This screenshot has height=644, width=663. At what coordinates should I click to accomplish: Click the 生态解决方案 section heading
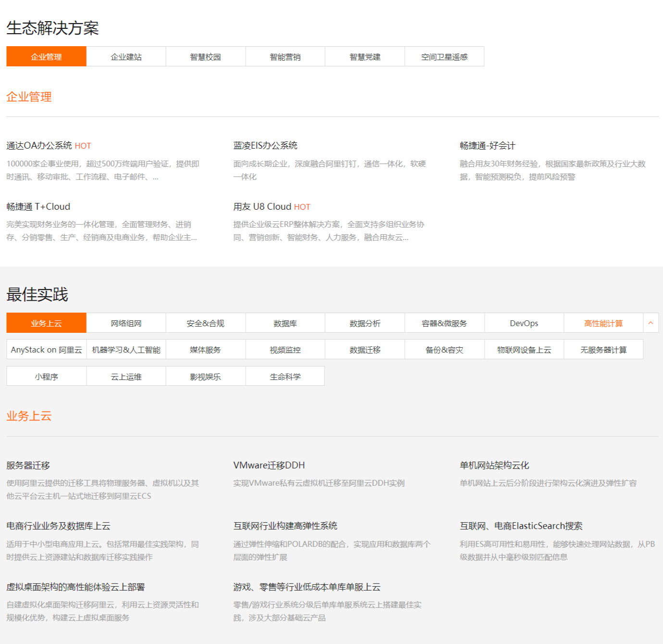click(52, 28)
